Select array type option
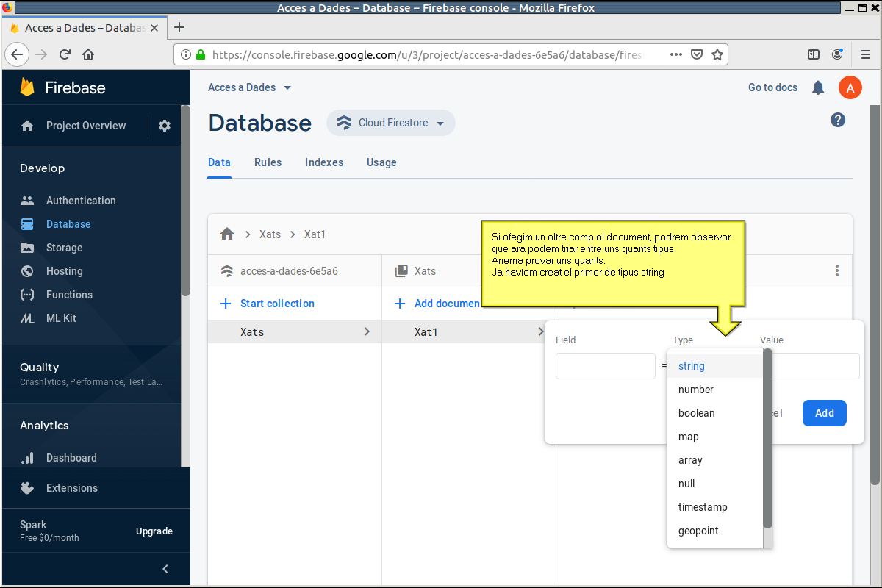This screenshot has height=588, width=882. pos(714,460)
